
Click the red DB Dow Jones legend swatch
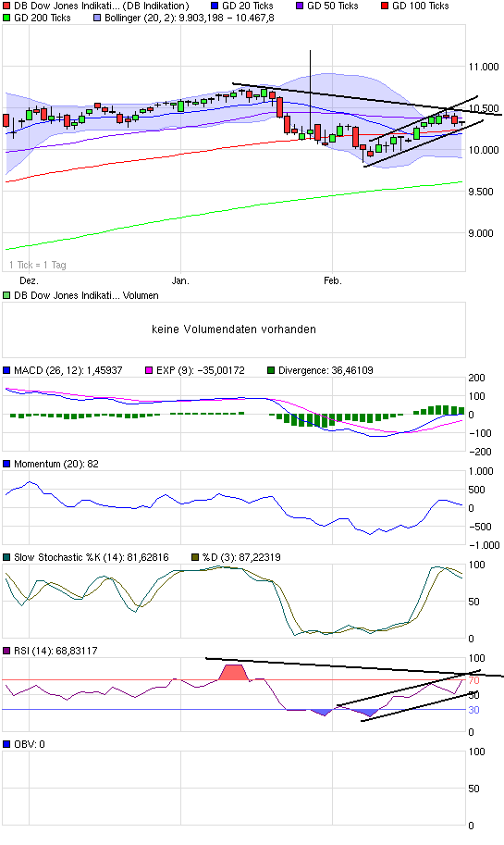6,6
